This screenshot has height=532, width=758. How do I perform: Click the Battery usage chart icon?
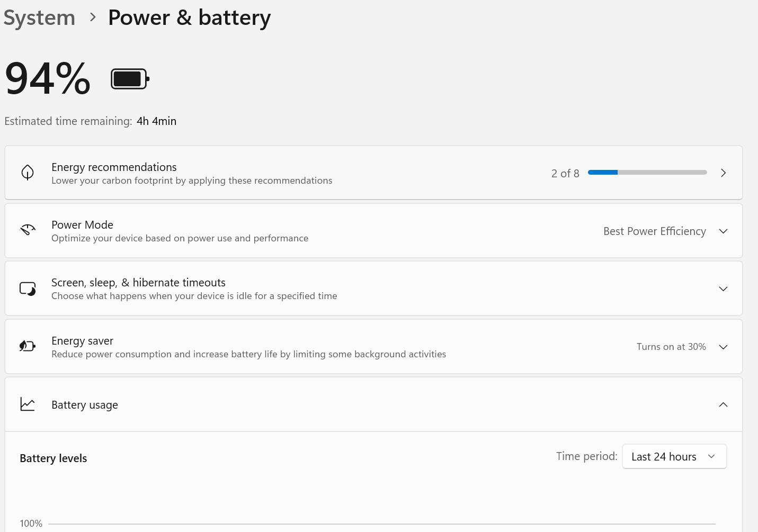[x=28, y=404]
